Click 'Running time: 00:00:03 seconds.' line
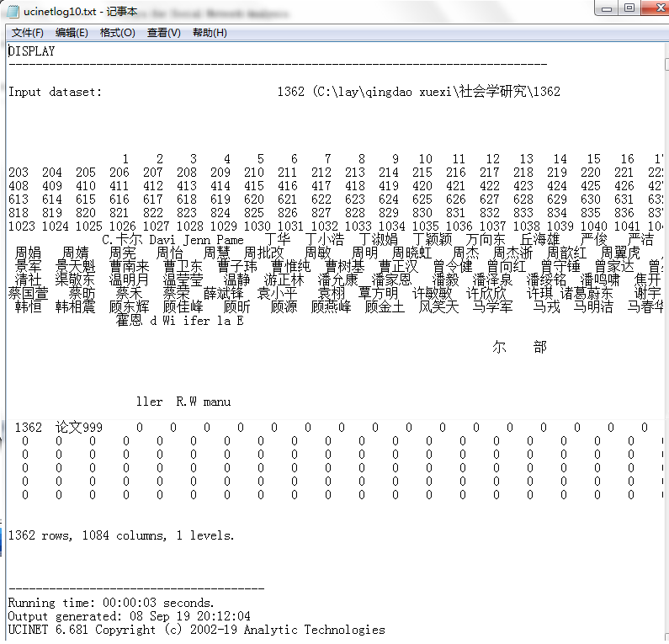Image resolution: width=669 pixels, height=644 pixels. point(111,603)
